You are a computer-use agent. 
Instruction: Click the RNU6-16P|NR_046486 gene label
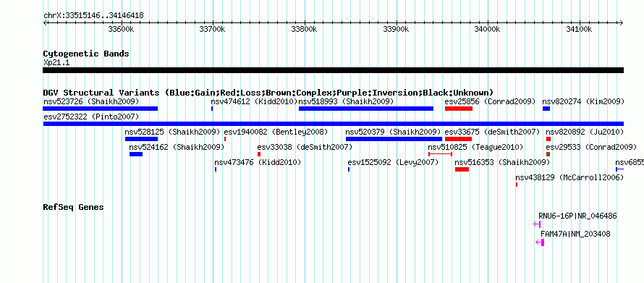(577, 216)
